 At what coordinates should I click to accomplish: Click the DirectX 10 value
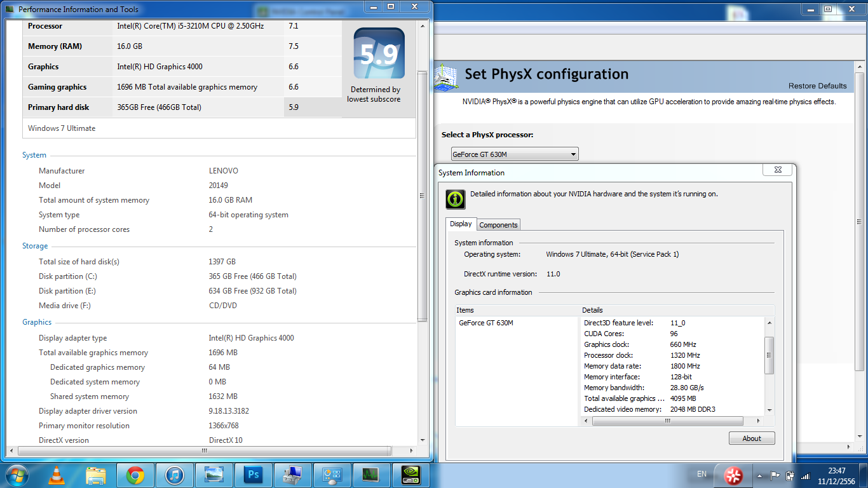point(226,440)
